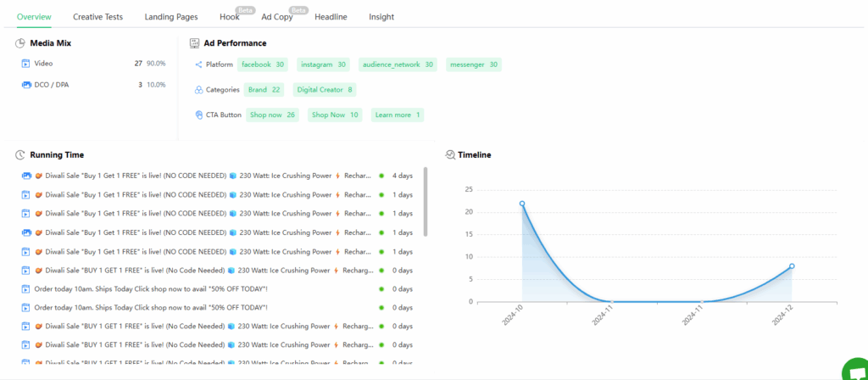Click the green status dot beside 4 days
This screenshot has width=868, height=380.
point(381,176)
